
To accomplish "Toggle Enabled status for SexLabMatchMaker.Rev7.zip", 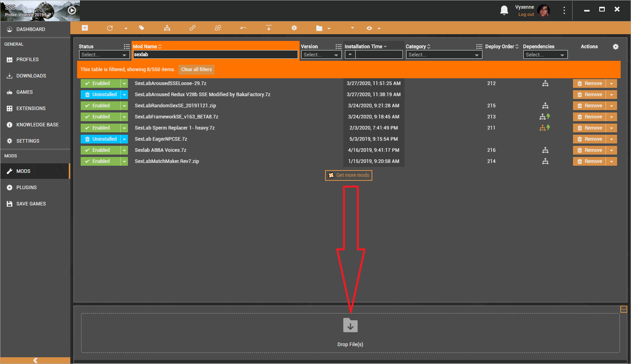I will [x=101, y=161].
